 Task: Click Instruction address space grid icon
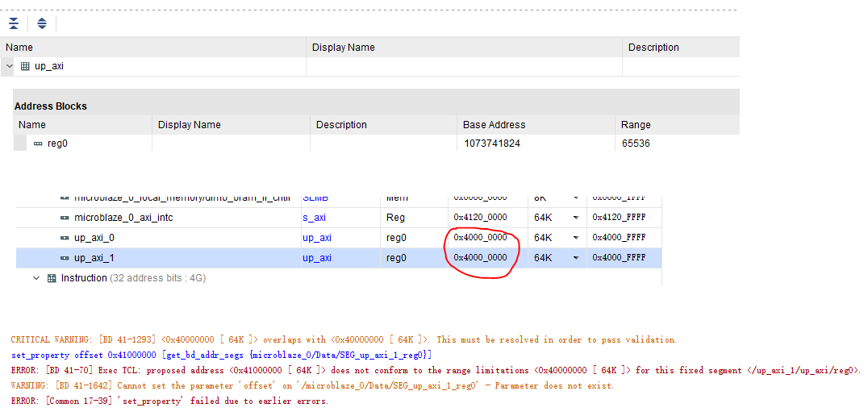coord(52,278)
